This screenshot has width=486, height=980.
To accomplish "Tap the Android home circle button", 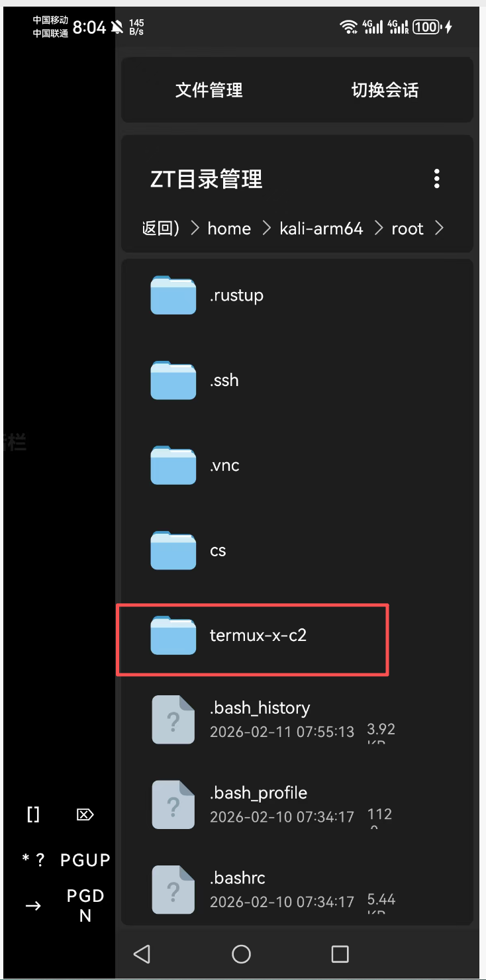I will [x=242, y=954].
